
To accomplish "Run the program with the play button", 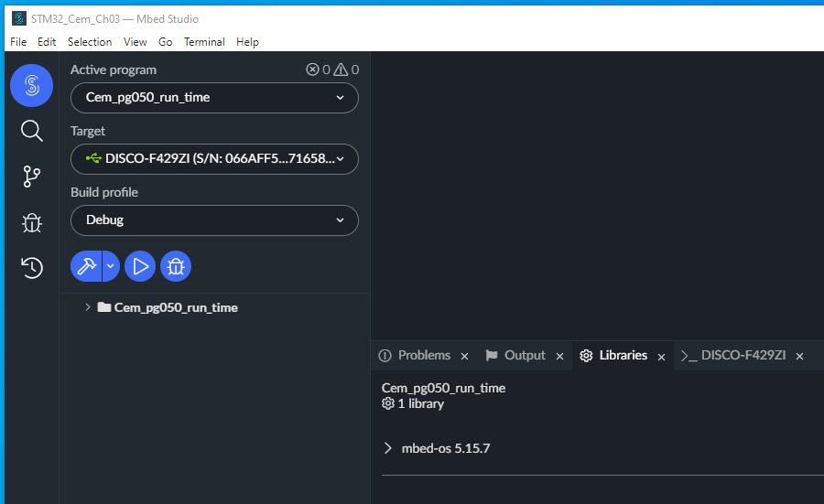I will (140, 266).
